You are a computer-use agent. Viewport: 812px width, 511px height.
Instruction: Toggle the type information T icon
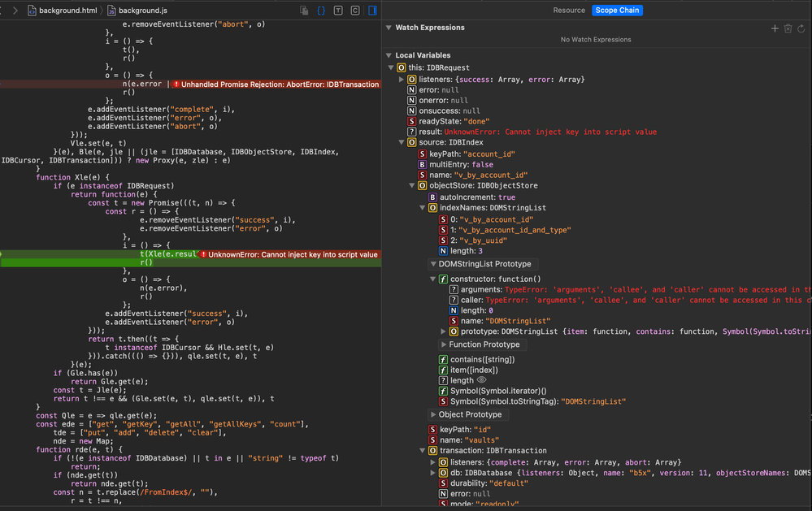coord(338,11)
